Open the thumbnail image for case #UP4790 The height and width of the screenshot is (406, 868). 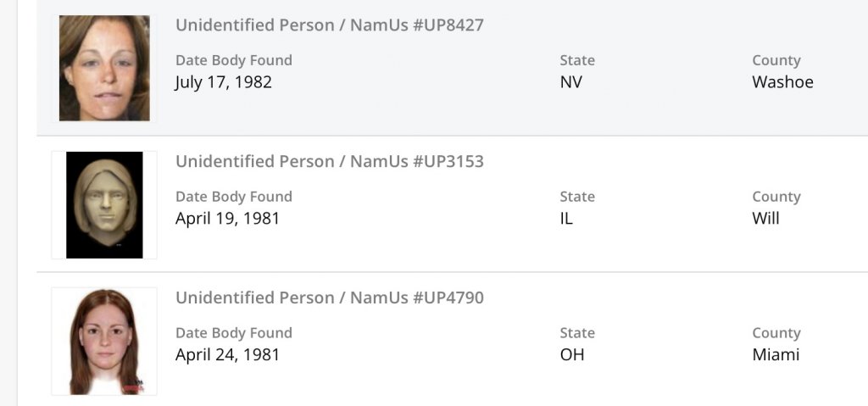click(x=104, y=341)
